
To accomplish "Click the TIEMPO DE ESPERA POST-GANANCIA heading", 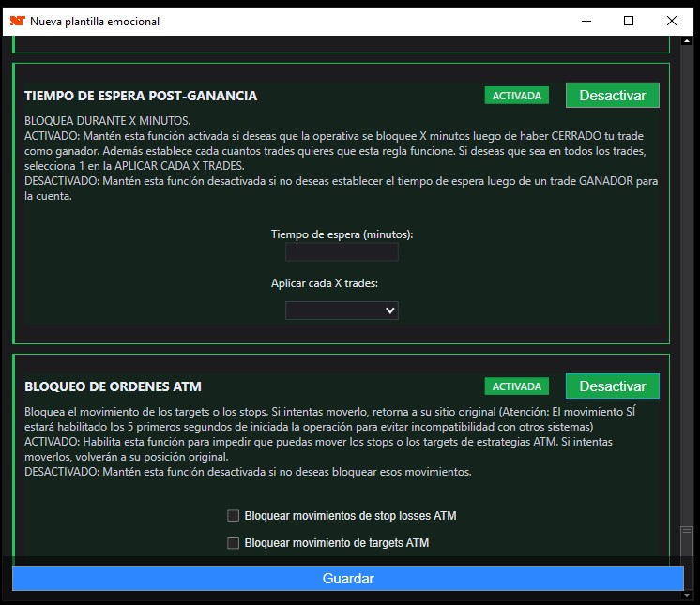I will [x=141, y=96].
